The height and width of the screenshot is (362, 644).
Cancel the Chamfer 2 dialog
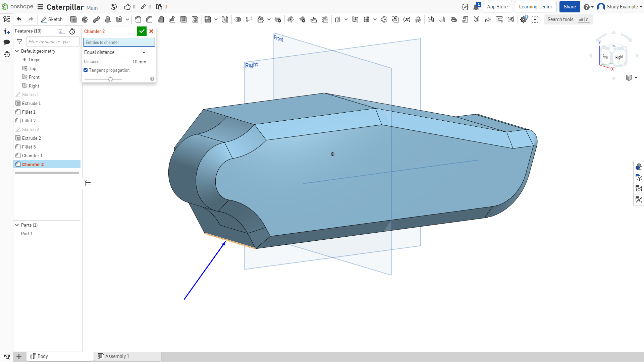(151, 31)
